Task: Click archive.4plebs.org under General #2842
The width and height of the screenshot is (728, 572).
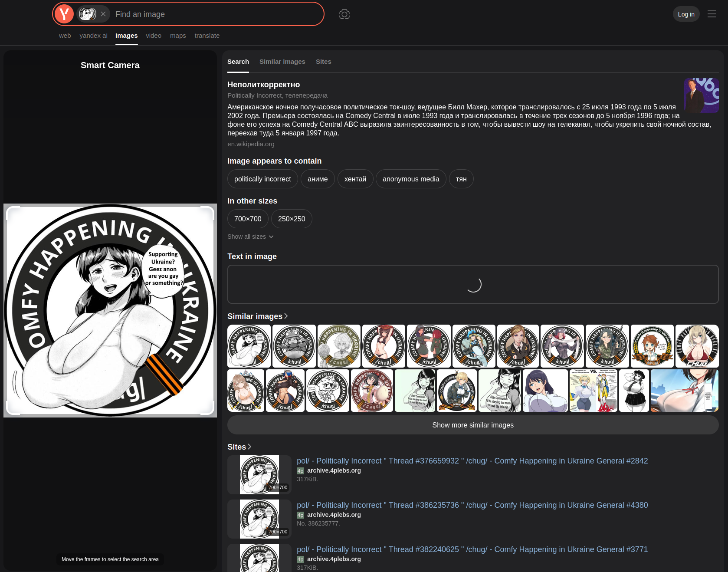Action: [334, 470]
